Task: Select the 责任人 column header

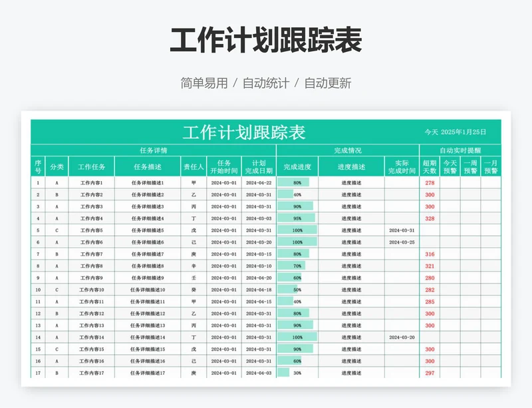Action: coord(194,167)
